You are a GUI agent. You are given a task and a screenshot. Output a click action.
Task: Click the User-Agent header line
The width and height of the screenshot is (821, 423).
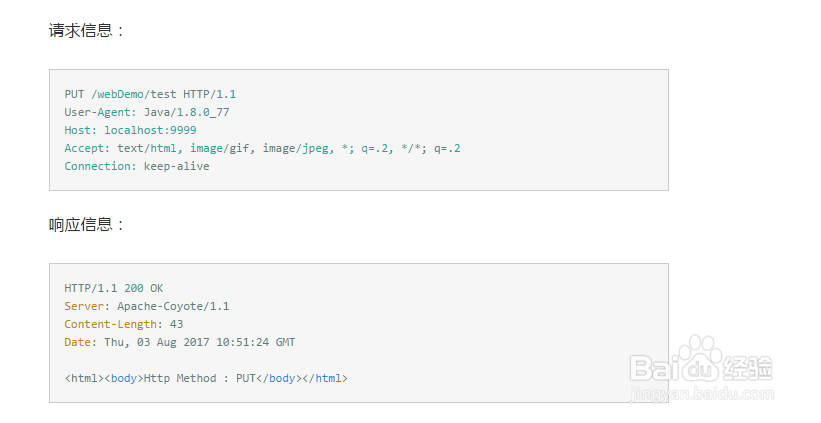tap(146, 112)
